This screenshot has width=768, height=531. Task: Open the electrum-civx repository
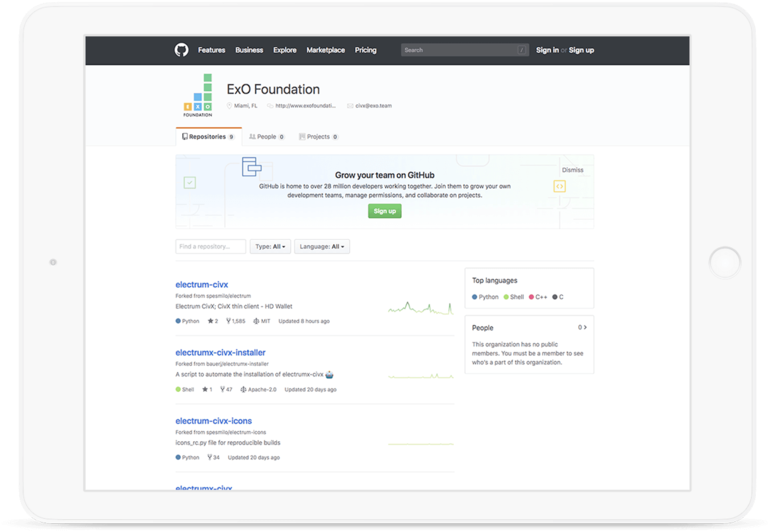[202, 285]
